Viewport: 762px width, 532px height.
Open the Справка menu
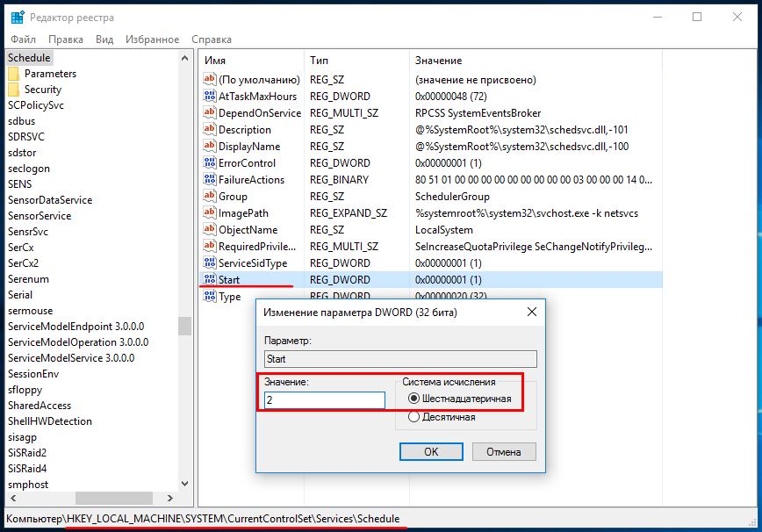[212, 40]
